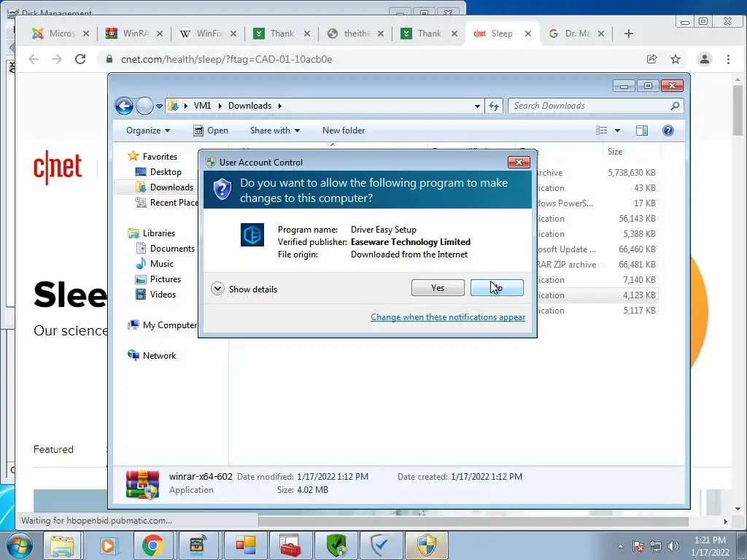Select the 66,481 KB RAR ZIP archive row

tap(597, 264)
